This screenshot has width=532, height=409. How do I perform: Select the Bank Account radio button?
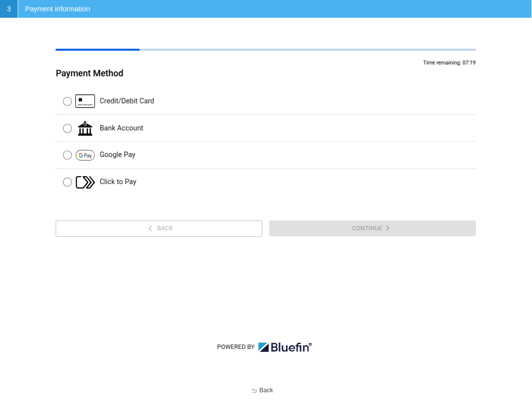pos(67,128)
